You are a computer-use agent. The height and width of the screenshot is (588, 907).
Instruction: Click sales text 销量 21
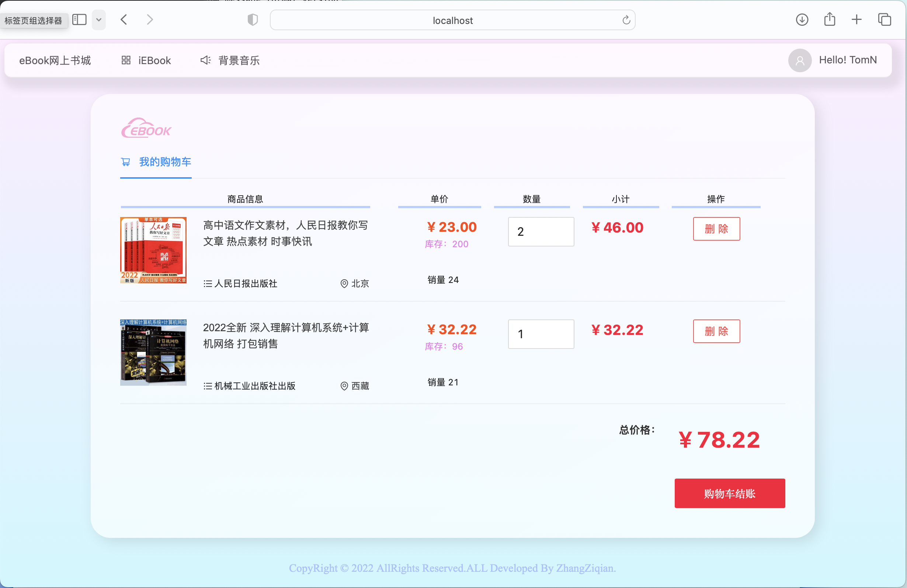443,382
